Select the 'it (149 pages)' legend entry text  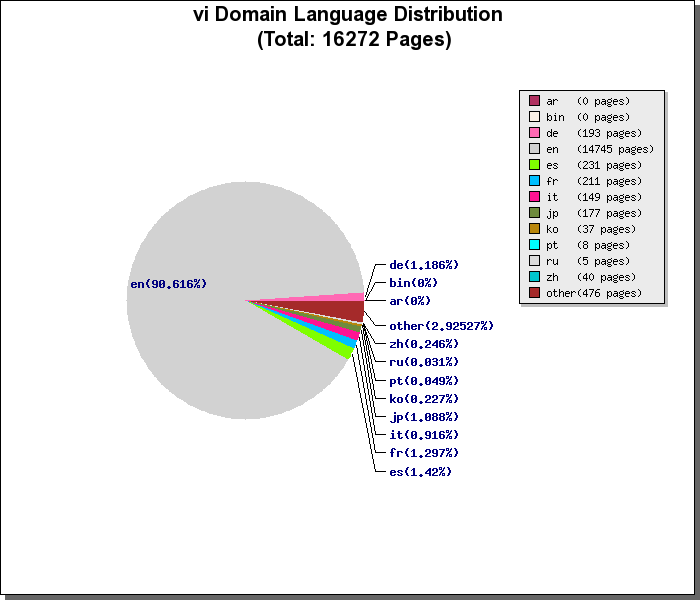pyautogui.click(x=594, y=197)
